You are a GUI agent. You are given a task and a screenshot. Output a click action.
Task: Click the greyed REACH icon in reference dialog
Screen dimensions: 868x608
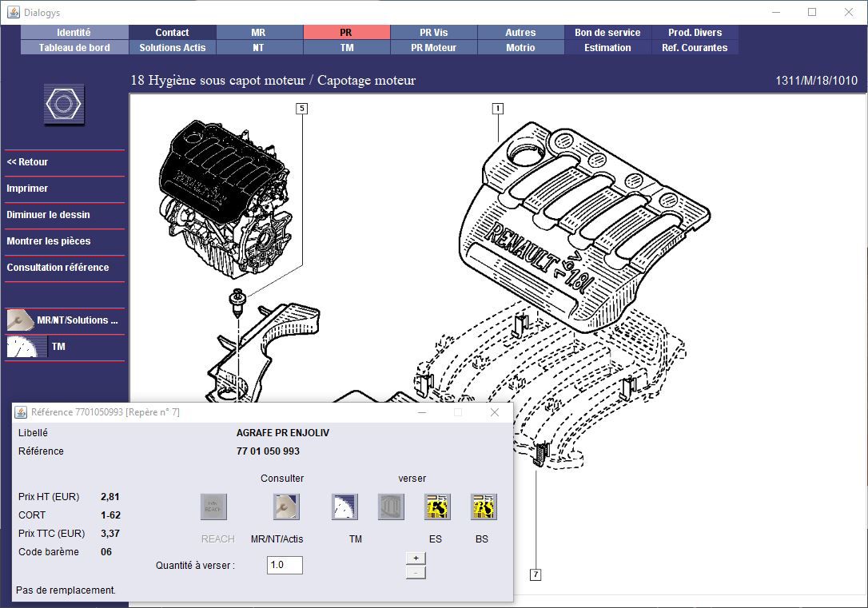213,507
